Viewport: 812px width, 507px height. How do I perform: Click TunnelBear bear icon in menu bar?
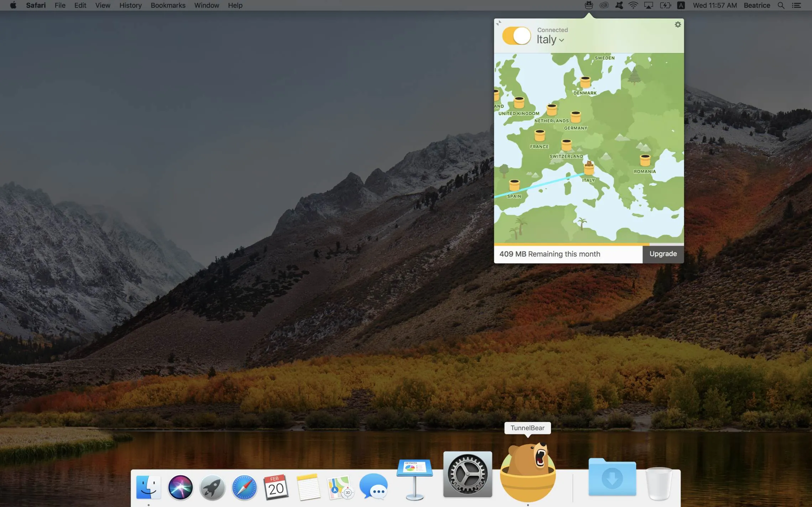tap(589, 5)
